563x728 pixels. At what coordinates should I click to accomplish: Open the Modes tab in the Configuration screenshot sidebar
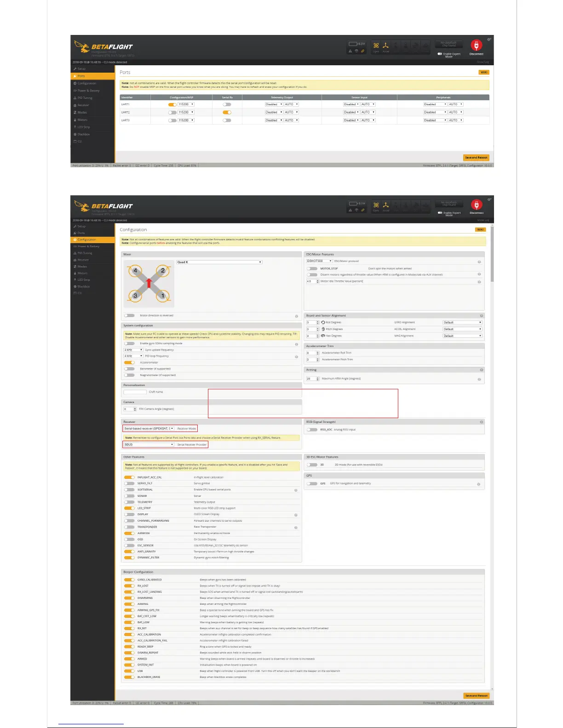pos(92,267)
